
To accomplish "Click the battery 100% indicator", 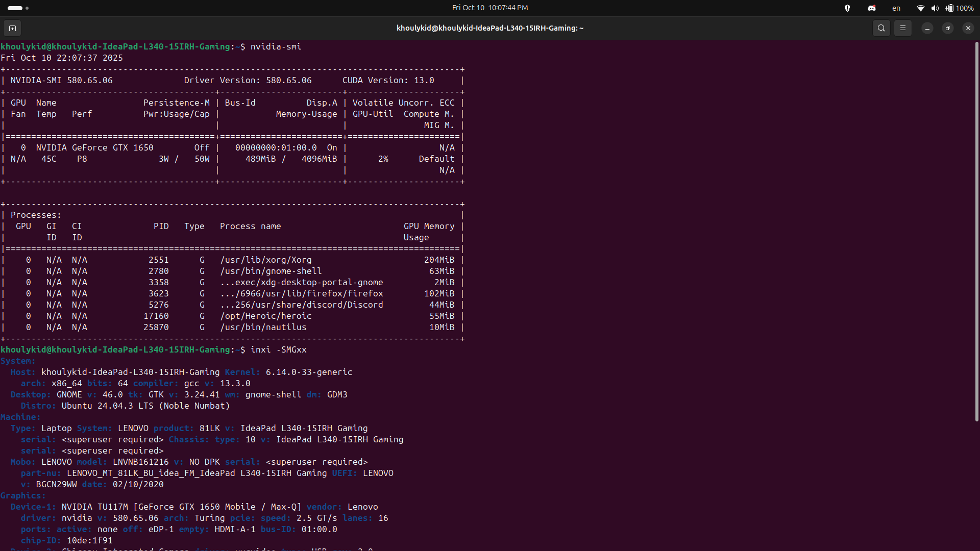I will [x=960, y=8].
